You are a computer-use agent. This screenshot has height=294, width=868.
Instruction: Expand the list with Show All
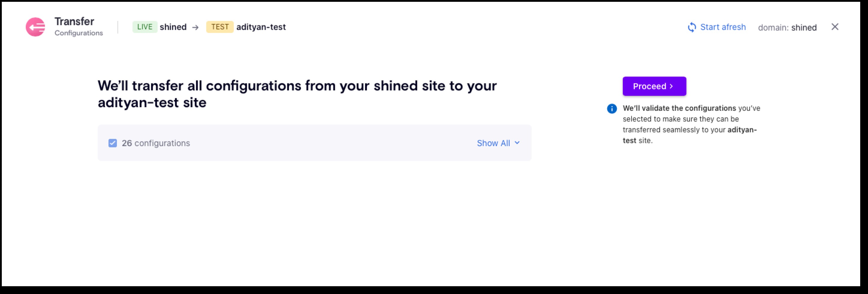coord(493,143)
